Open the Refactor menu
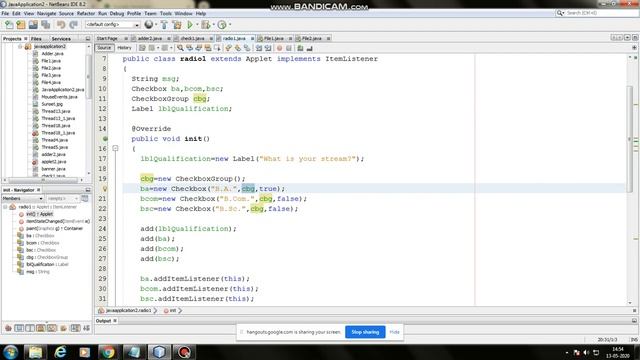 [86, 13]
